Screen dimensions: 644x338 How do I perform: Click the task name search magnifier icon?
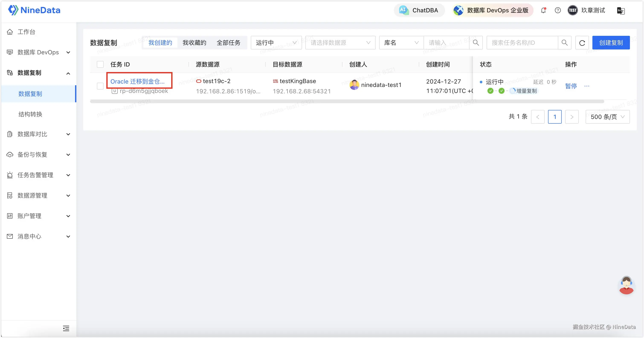tap(564, 43)
